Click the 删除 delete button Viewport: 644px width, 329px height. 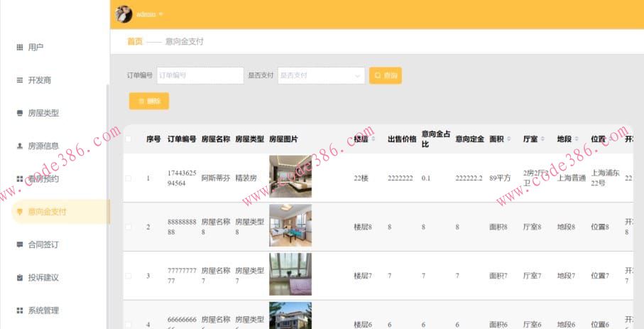coord(149,101)
